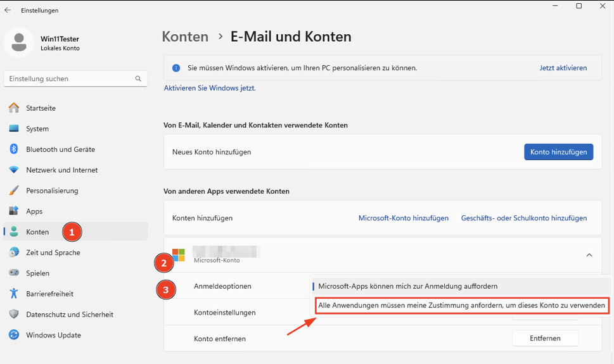Screen dimensions: 614x364
Task: Choose Alle Anwendungen müssen meine Zustimmung anfordern
Action: pyautogui.click(x=462, y=305)
